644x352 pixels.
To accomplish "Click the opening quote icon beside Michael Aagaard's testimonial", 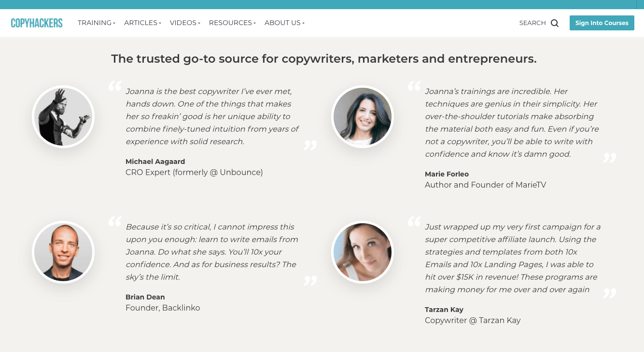I will click(x=115, y=87).
